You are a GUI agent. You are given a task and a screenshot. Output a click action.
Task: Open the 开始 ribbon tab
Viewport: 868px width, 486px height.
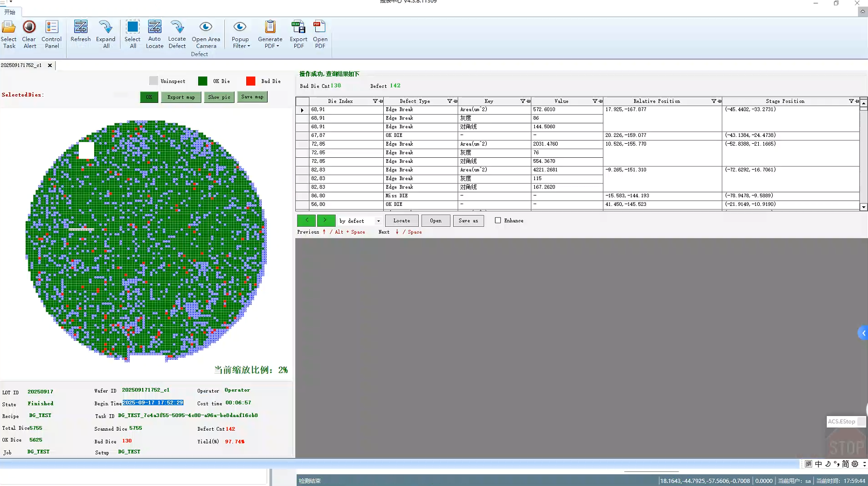10,12
